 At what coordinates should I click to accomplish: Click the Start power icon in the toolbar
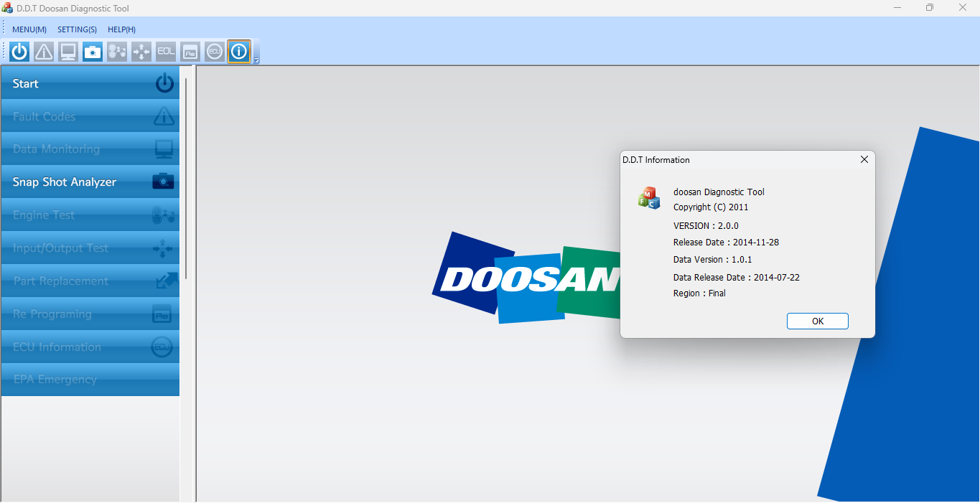pos(19,52)
